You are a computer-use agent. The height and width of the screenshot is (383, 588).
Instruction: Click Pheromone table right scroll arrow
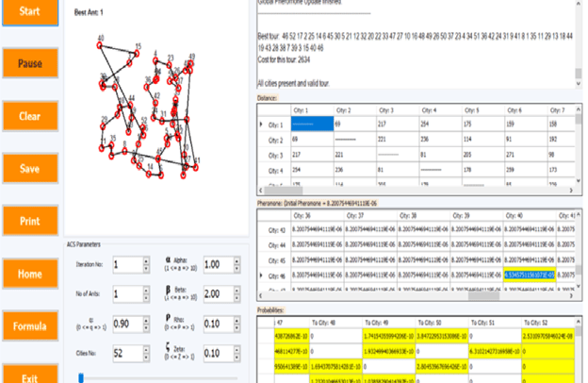(571, 296)
